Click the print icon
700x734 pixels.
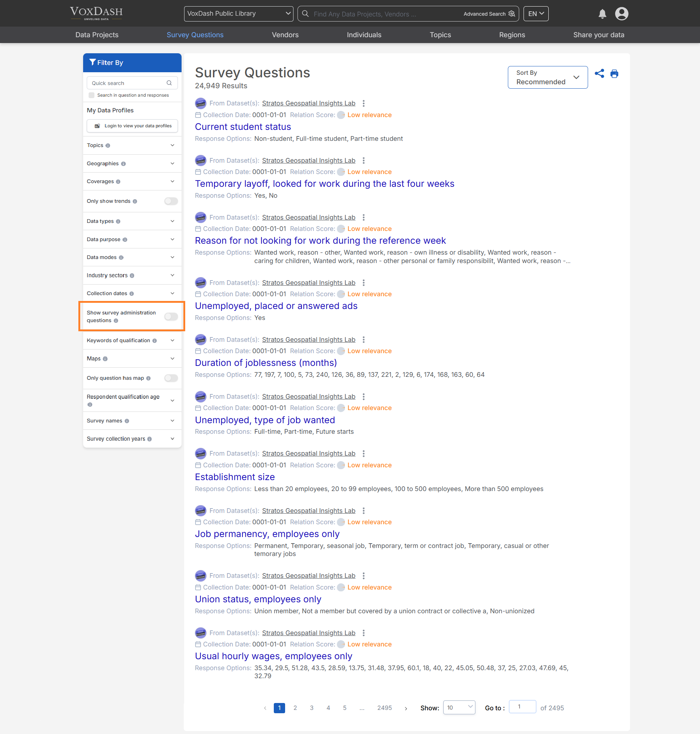[614, 74]
